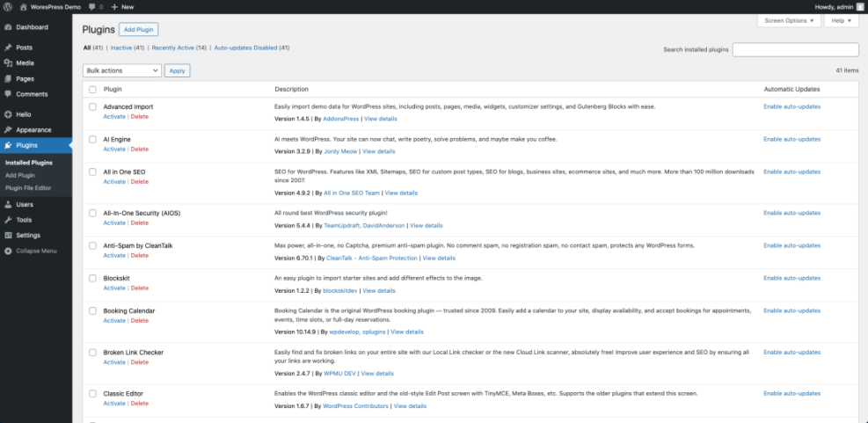Click the Collapse Menu arrow icon
This screenshot has height=423, width=868.
[8, 251]
